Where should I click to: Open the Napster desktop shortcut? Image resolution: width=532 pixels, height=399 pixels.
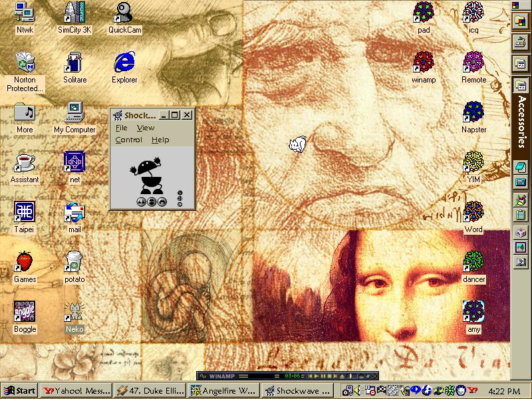473,112
